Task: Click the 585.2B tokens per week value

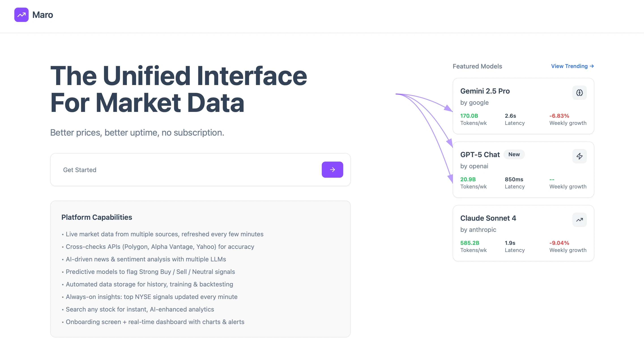Action: 469,243
